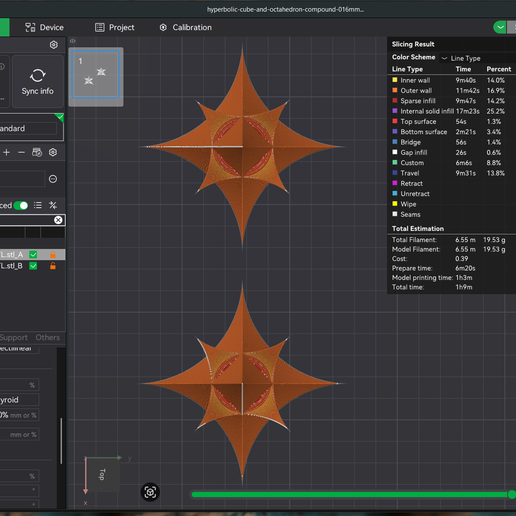The height and width of the screenshot is (516, 516).
Task: Toggle lock icon for L.stl_B object
Action: 53,266
